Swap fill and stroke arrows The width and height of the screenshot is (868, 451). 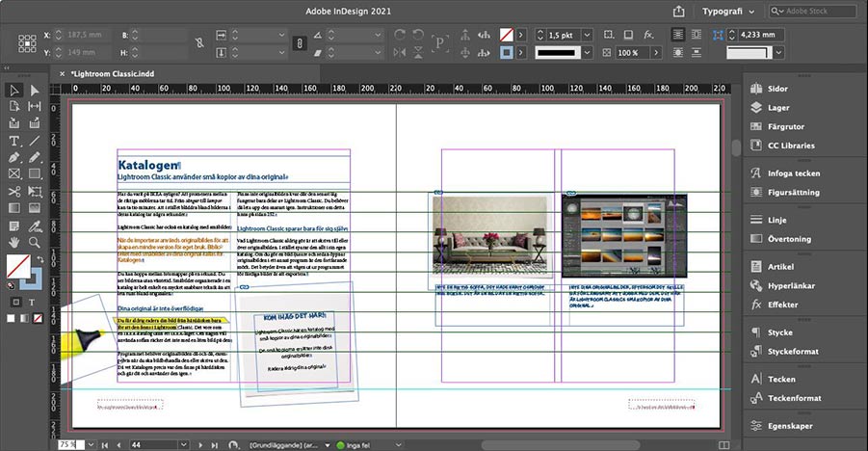(x=39, y=259)
